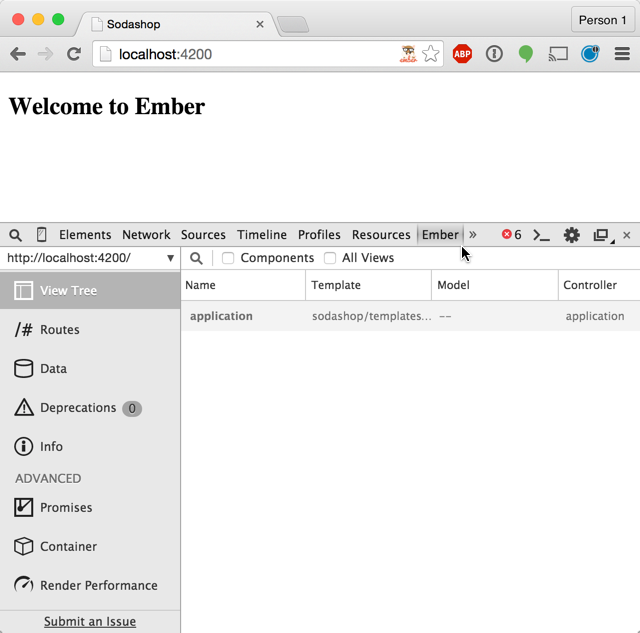640x633 pixels.
Task: Show the DevTools console drawer
Action: pos(541,235)
